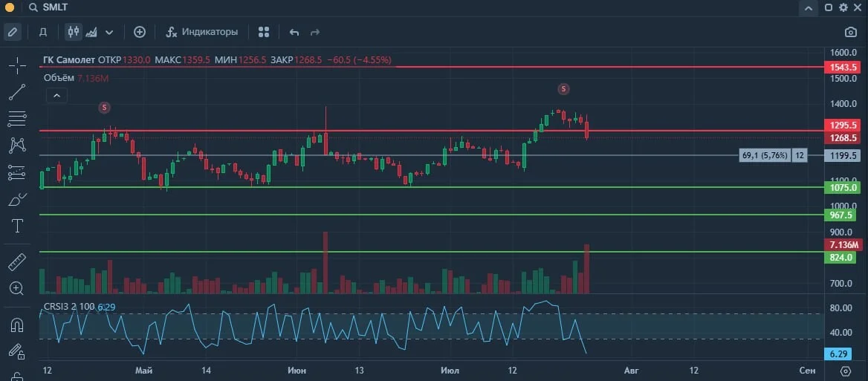
Task: Select the brush drawing tool
Action: pos(18,199)
